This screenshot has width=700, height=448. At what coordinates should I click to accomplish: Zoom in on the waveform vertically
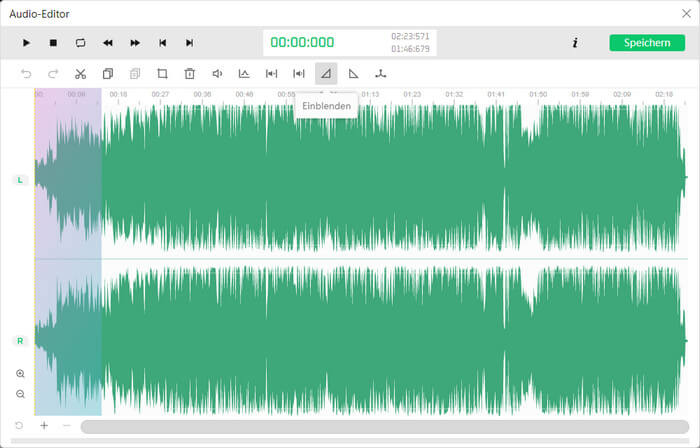pyautogui.click(x=20, y=373)
